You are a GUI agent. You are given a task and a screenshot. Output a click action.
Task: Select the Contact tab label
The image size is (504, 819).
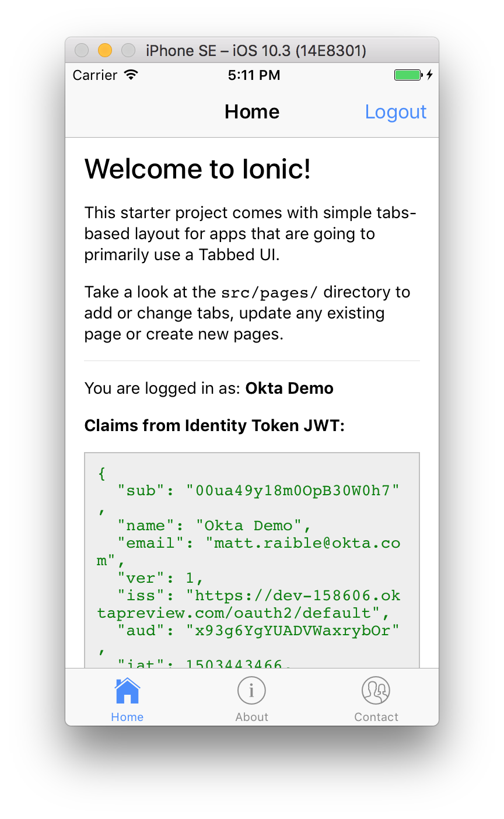click(x=376, y=717)
